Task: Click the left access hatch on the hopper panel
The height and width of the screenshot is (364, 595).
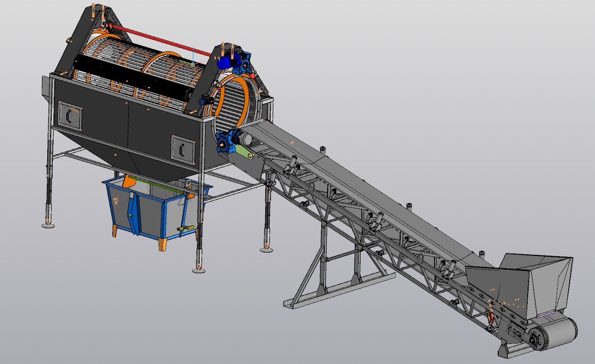Action: (70, 116)
